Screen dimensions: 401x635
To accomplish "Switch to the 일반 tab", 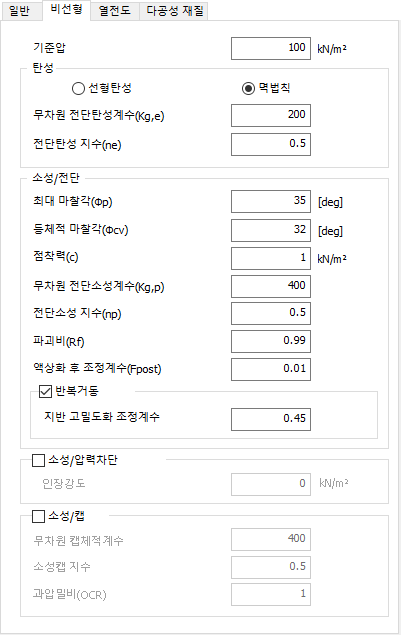I will coord(21,11).
